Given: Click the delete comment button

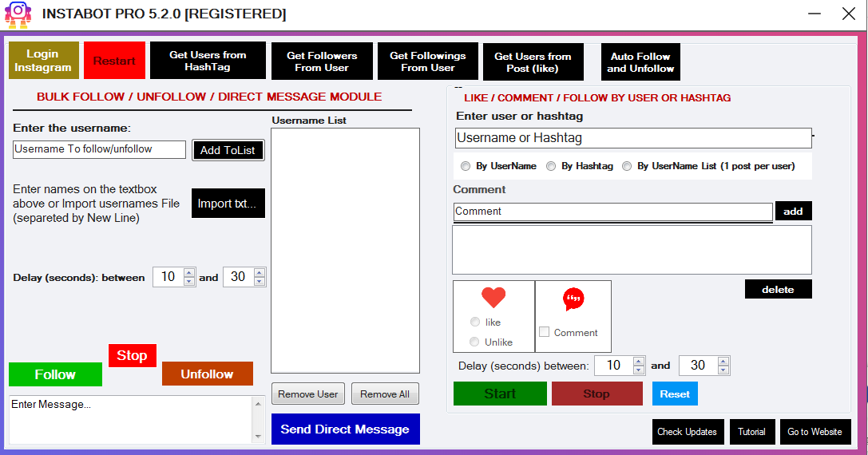Looking at the screenshot, I should (779, 289).
